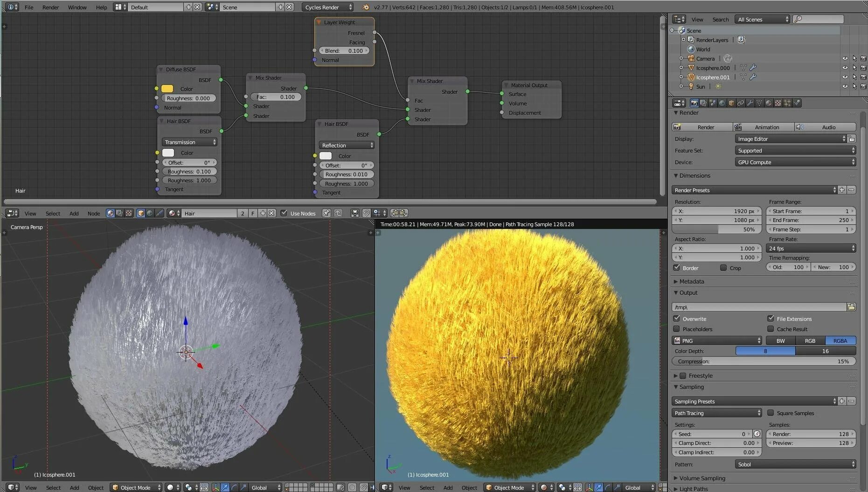Open the Object properties cube tab icon

click(x=731, y=103)
